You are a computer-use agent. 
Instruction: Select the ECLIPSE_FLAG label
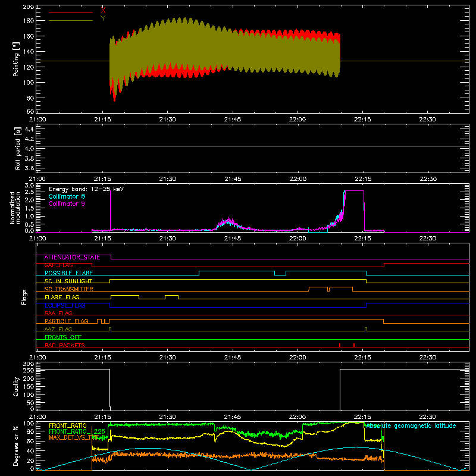click(x=65, y=305)
